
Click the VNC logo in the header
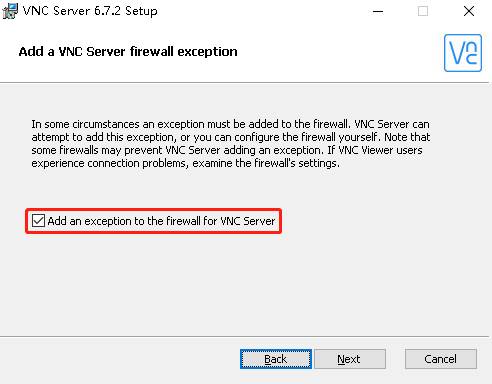463,53
